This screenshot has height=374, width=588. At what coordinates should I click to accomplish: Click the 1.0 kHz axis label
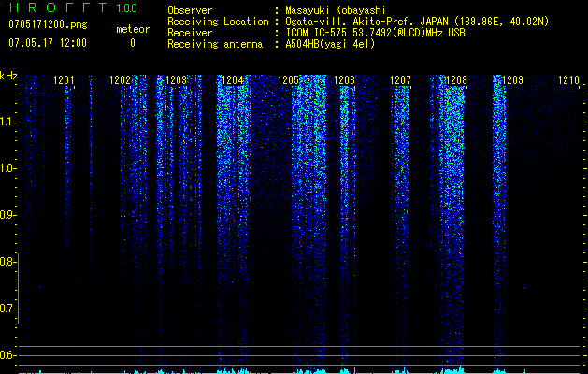pos(7,168)
